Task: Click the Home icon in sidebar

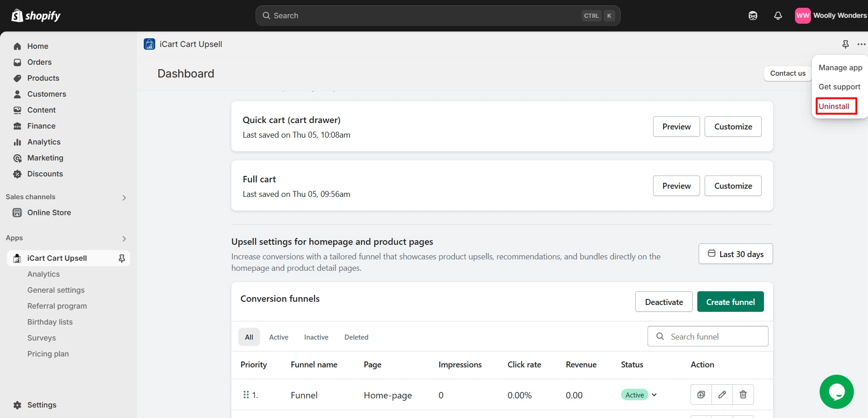Action: 17,46
